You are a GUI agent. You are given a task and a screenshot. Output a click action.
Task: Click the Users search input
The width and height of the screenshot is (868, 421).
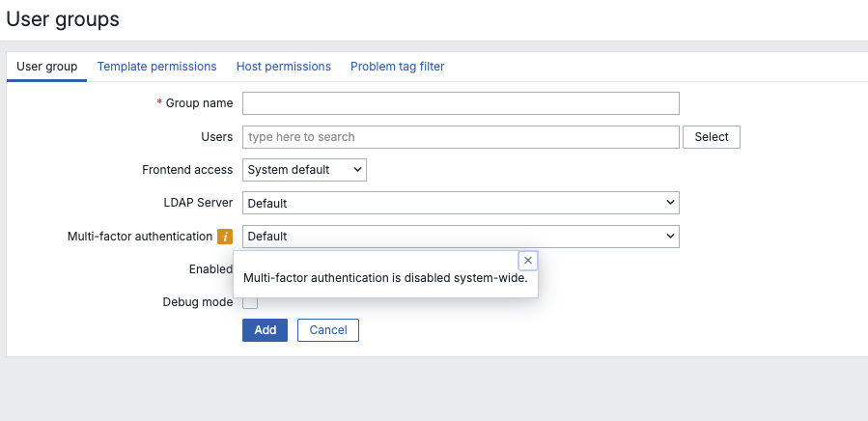(x=461, y=137)
